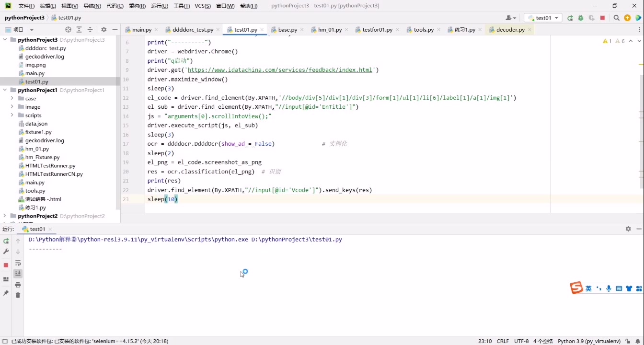Viewport: 644px width, 345px height.
Task: Collapse all nodes in project panel
Action: (90, 30)
